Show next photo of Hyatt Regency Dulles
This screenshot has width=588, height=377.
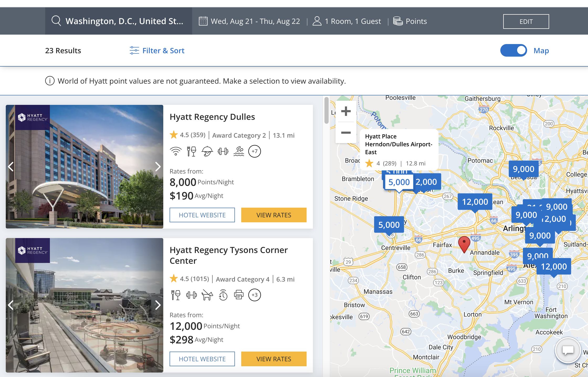click(157, 166)
